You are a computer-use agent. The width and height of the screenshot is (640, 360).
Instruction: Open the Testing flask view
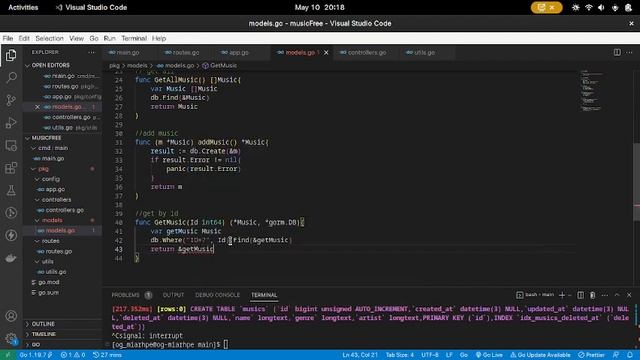[11, 190]
